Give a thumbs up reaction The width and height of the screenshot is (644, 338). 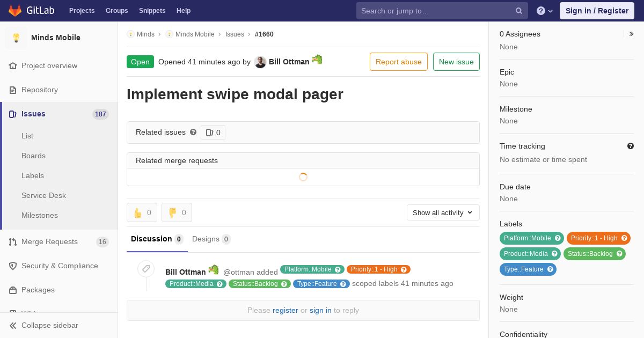[x=142, y=212]
